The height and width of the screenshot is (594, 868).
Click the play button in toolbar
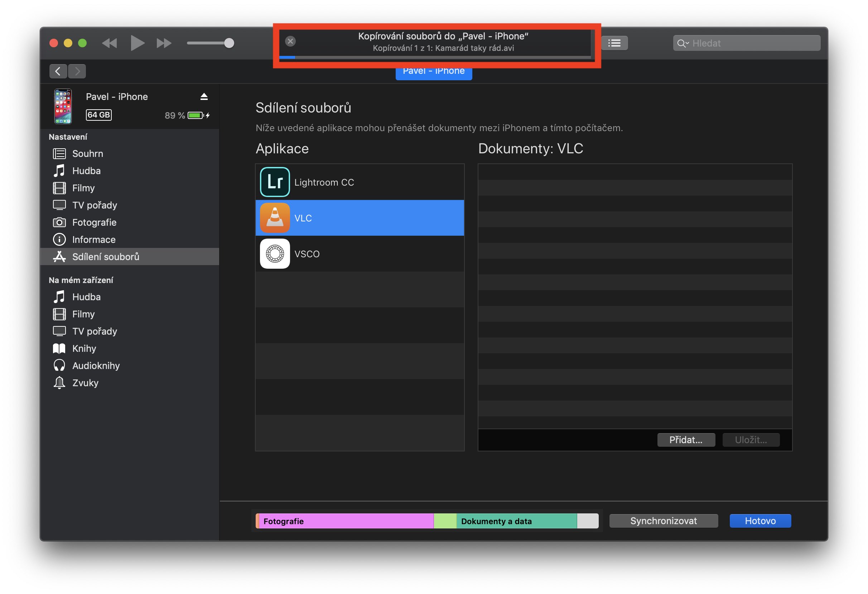point(137,43)
